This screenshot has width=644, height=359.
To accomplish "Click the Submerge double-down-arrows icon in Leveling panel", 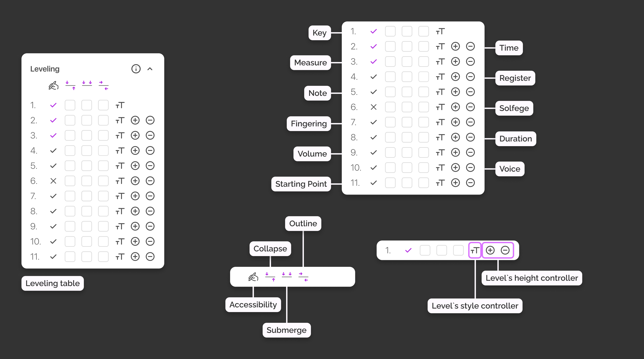I will [87, 83].
